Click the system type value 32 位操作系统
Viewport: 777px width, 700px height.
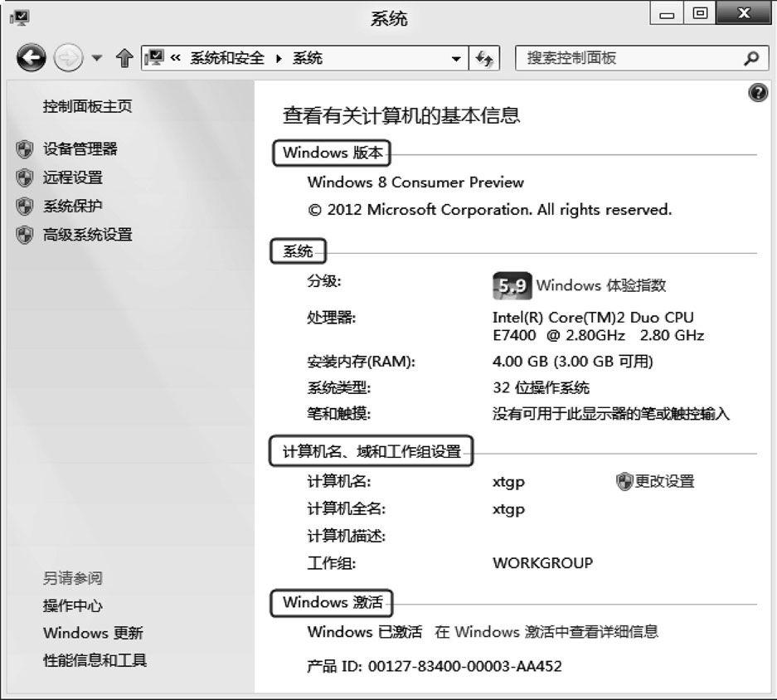[x=541, y=387]
